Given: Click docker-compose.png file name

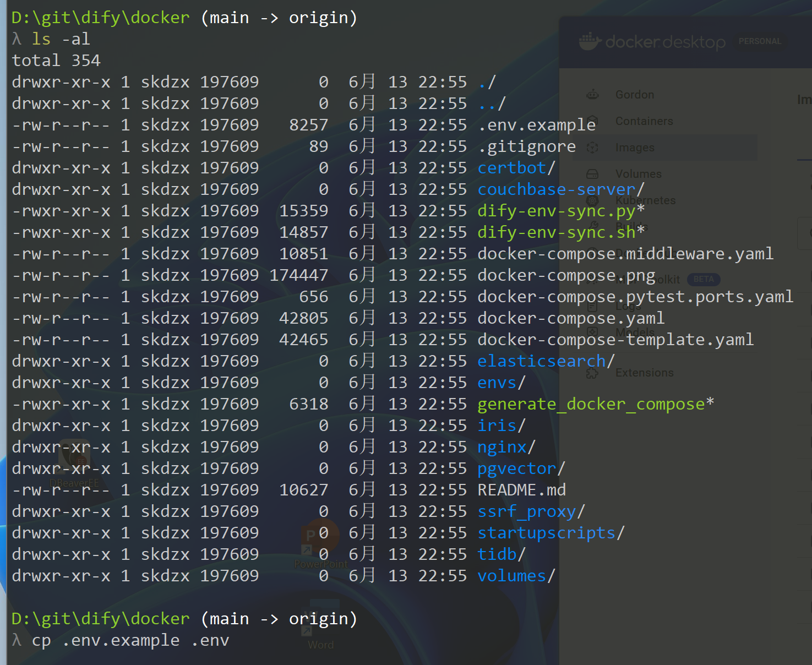Looking at the screenshot, I should 566,275.
